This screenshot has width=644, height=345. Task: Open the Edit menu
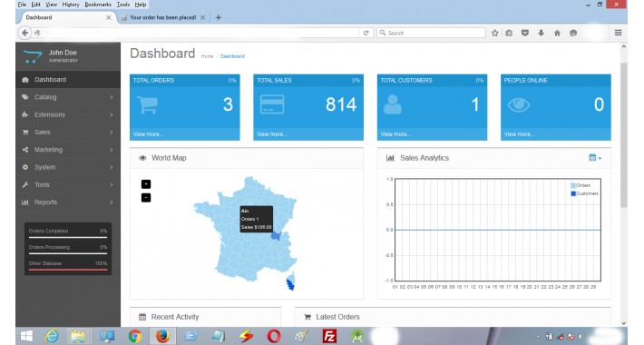tap(35, 5)
